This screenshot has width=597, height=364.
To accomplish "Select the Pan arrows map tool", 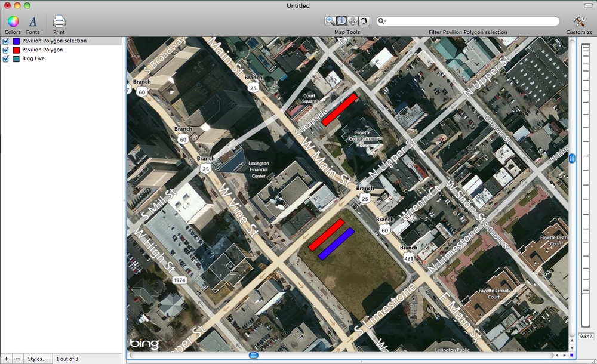I will click(353, 21).
